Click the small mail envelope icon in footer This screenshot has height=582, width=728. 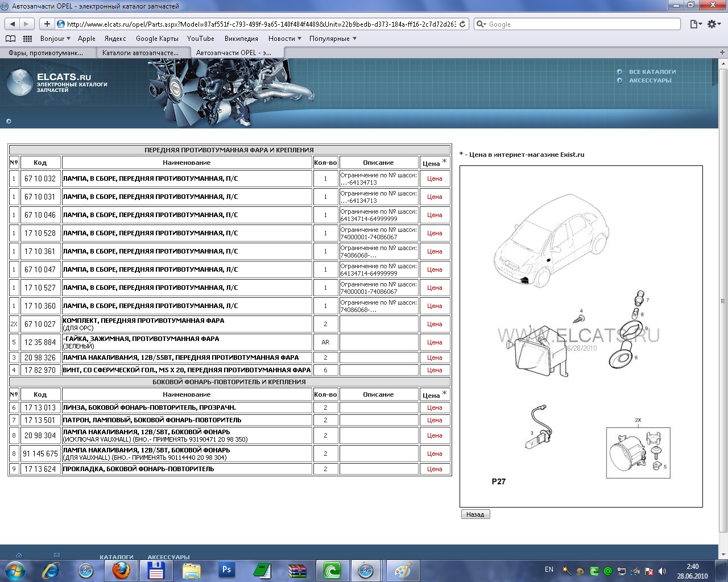tap(57, 555)
